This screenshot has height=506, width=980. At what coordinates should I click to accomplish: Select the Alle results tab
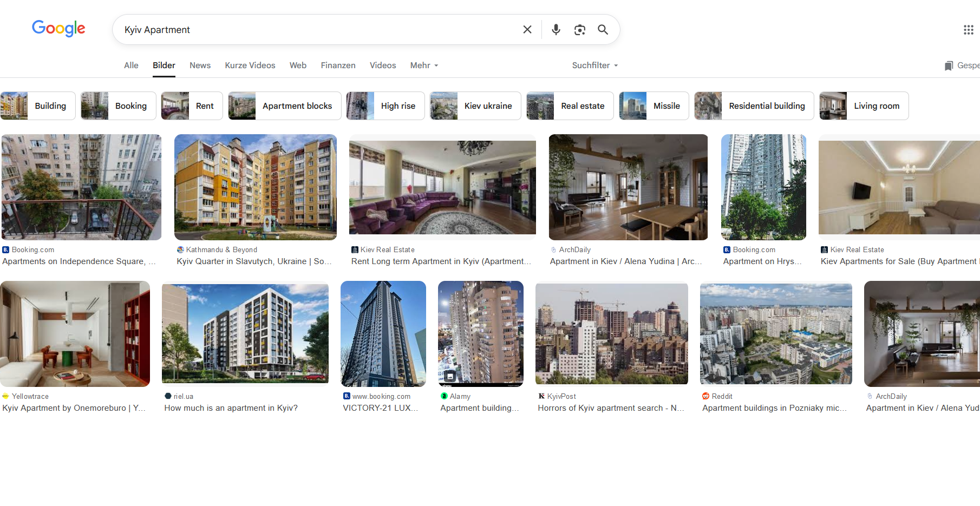[x=131, y=65]
